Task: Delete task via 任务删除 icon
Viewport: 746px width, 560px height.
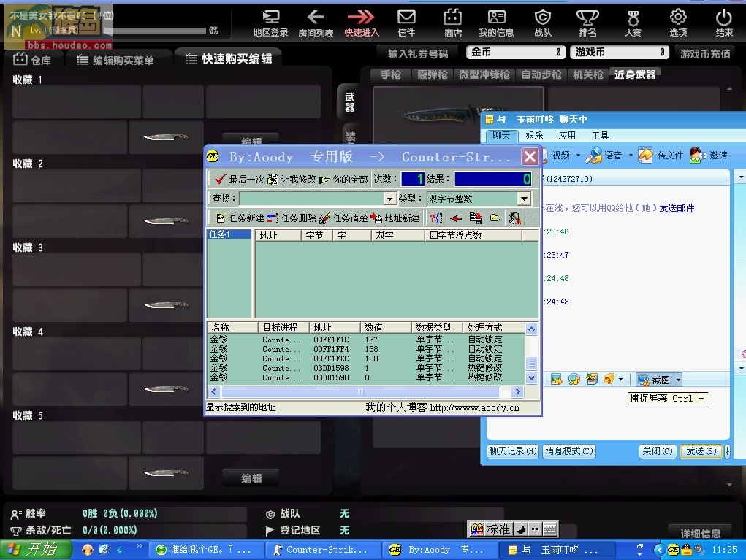Action: pyautogui.click(x=273, y=218)
